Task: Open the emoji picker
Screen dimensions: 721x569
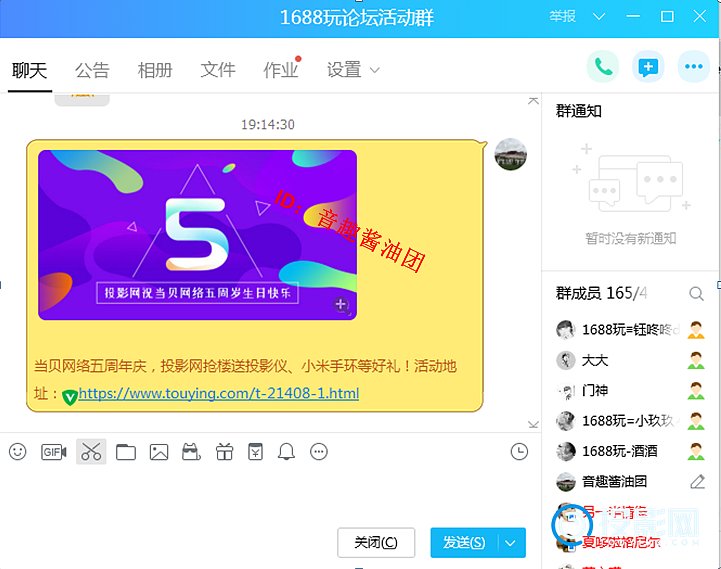Action: (x=17, y=452)
